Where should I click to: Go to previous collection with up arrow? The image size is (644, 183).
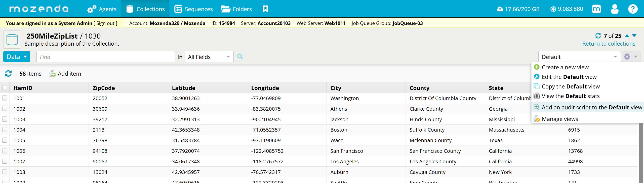[x=627, y=36]
